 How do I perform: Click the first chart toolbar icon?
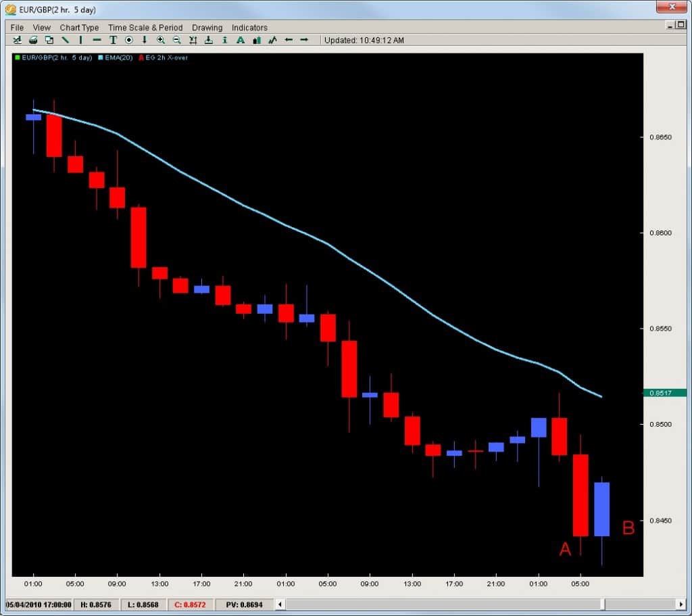(17, 40)
